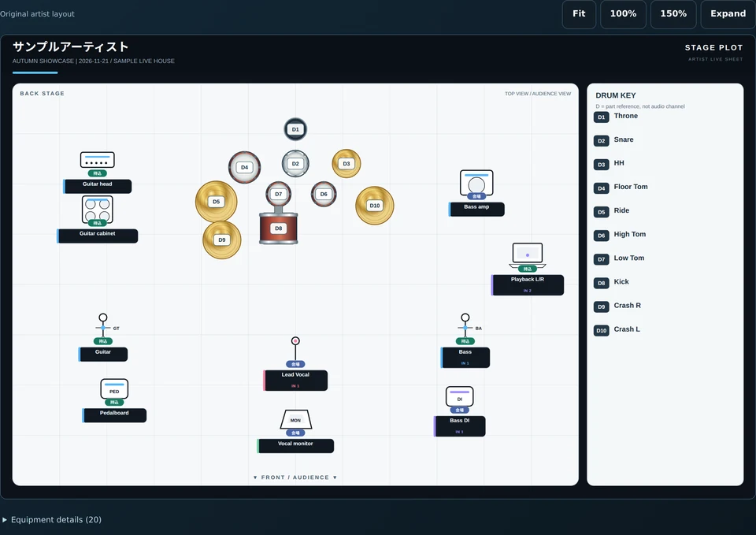Click the Fit zoom button
Image resolution: width=756 pixels, height=535 pixels.
579,14
